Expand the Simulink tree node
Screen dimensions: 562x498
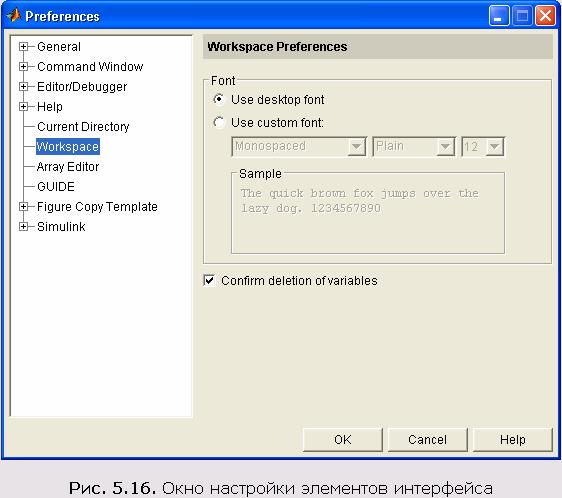(23, 227)
